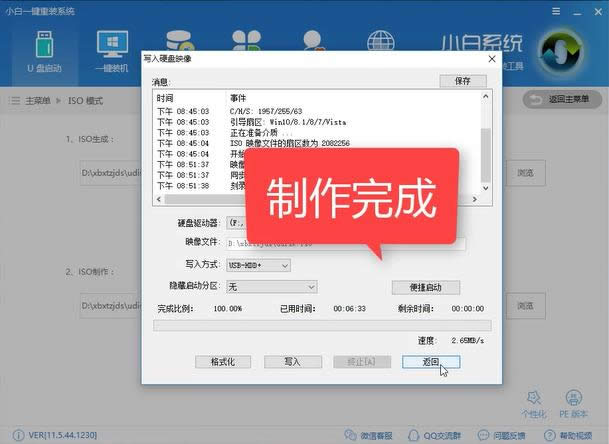
Task: Click 主菜单 in the breadcrumb
Action: click(38, 101)
